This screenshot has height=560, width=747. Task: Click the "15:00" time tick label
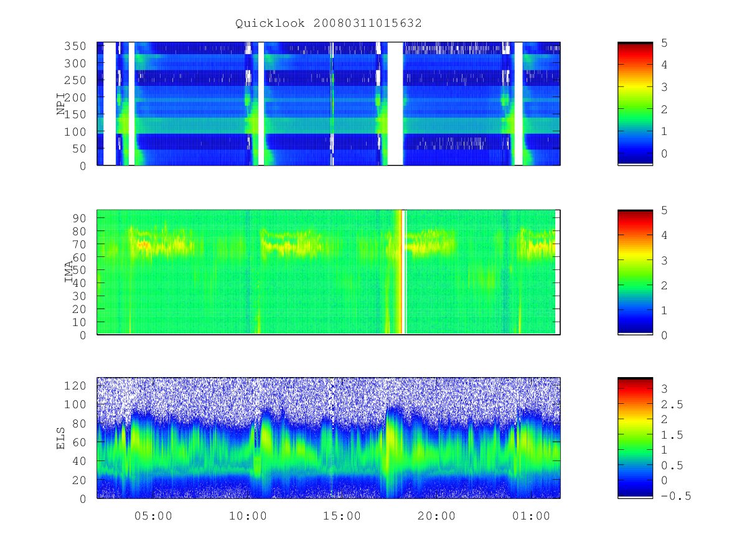342,516
